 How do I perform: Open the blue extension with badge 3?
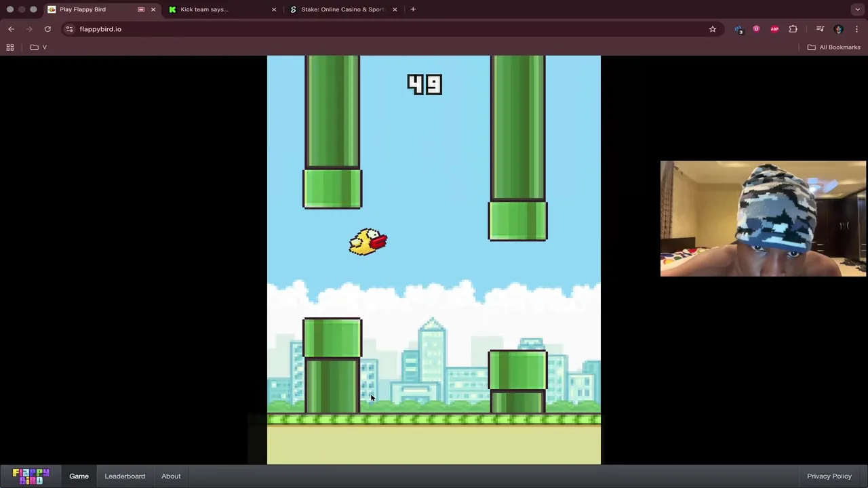738,29
